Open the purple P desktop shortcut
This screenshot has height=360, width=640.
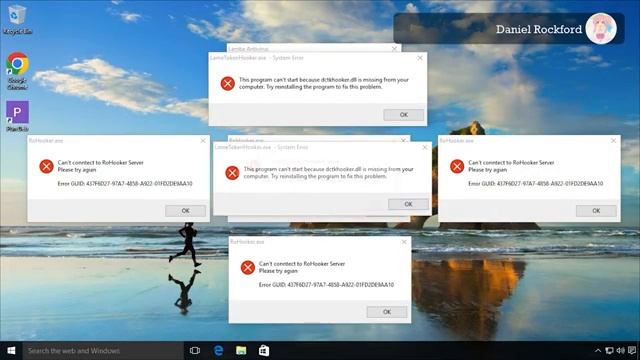[x=17, y=116]
